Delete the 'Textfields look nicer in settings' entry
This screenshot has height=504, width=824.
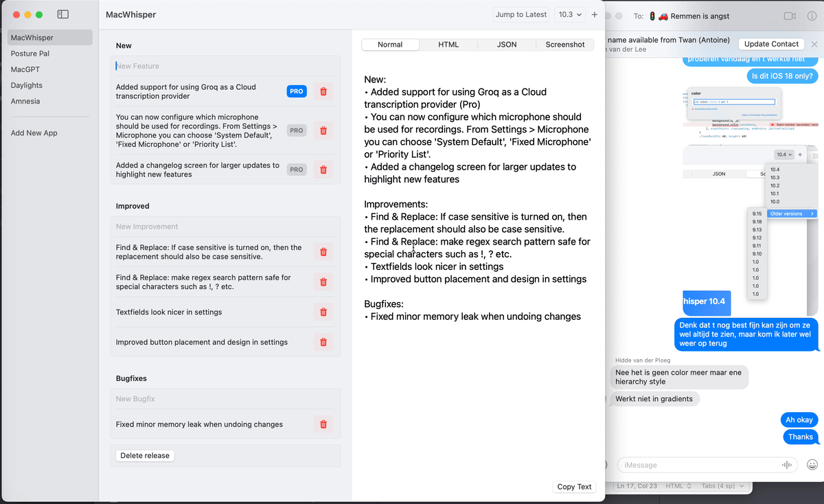coord(323,312)
